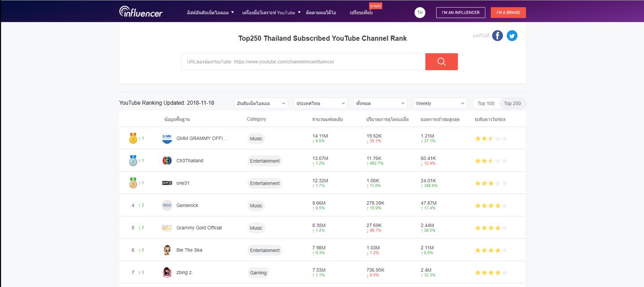644x287 pixels.
Task: Expand ลิสต์อันดับเน็ตไอดอล nav menu
Action: tap(210, 13)
